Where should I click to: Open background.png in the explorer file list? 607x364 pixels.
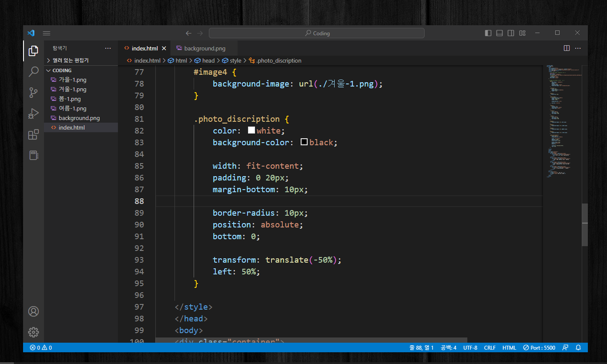(81, 118)
